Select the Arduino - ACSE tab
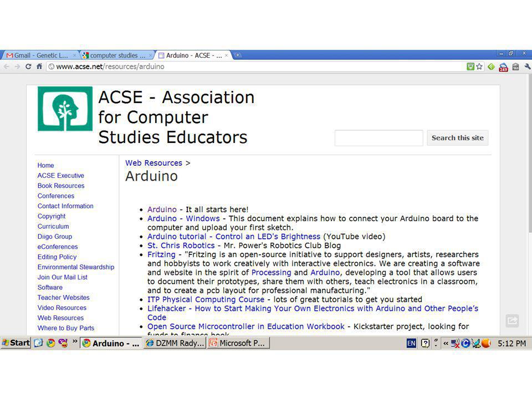This screenshot has width=532, height=399. pos(193,55)
